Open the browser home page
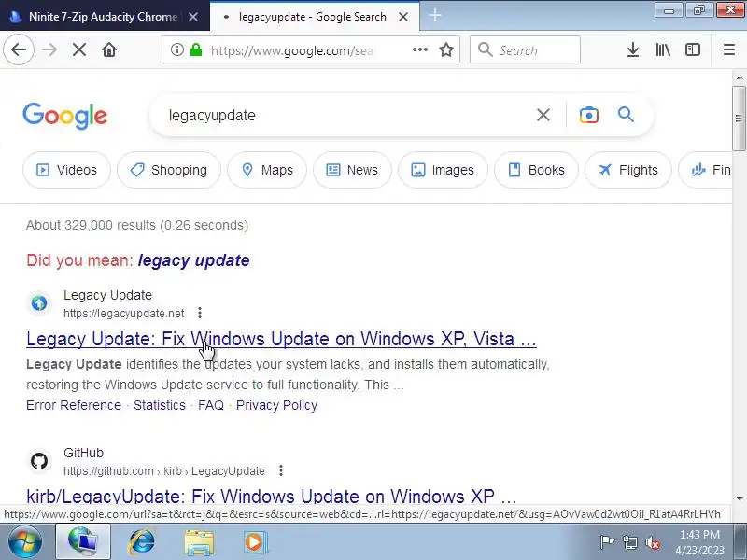747x560 pixels. coord(109,49)
